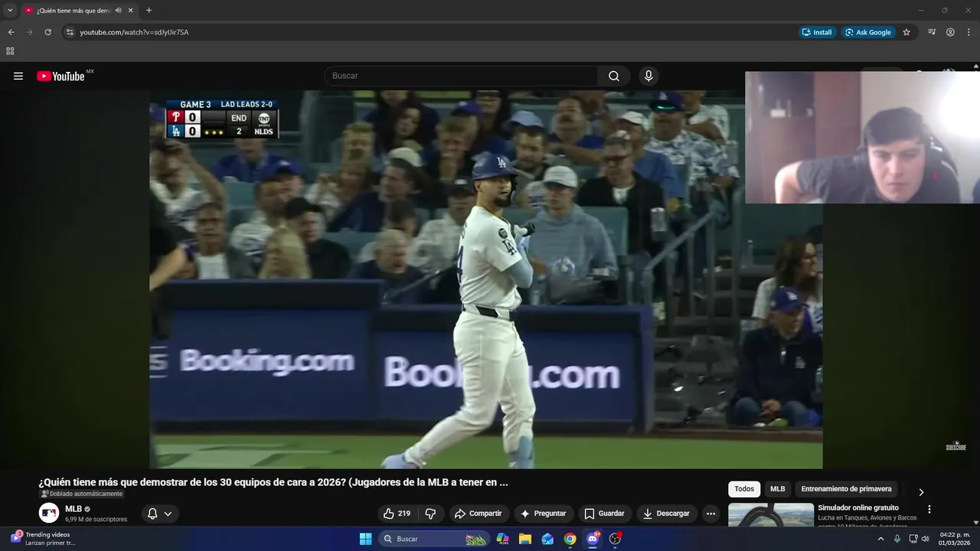Expand subscription notification options chevron
This screenshot has height=551, width=980.
pos(168,514)
